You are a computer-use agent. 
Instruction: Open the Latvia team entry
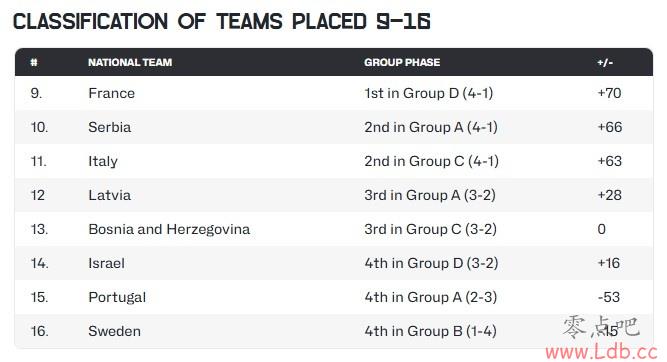click(x=110, y=195)
